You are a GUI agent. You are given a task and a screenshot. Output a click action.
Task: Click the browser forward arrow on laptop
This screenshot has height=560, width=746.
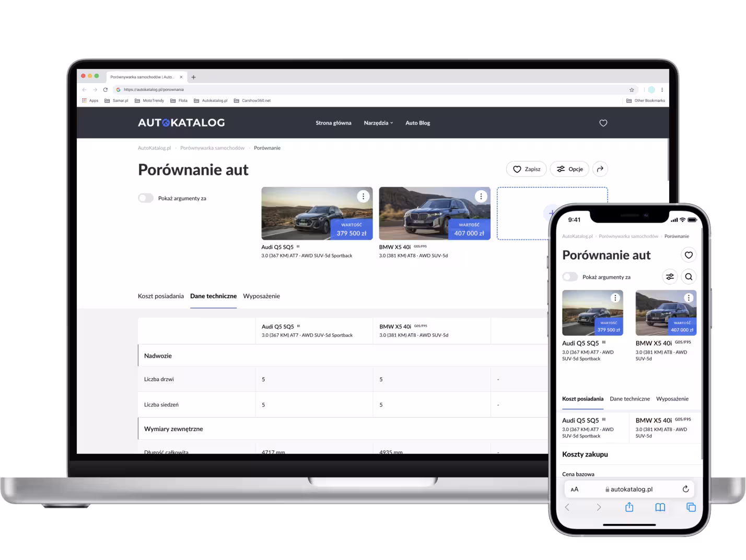[95, 89]
